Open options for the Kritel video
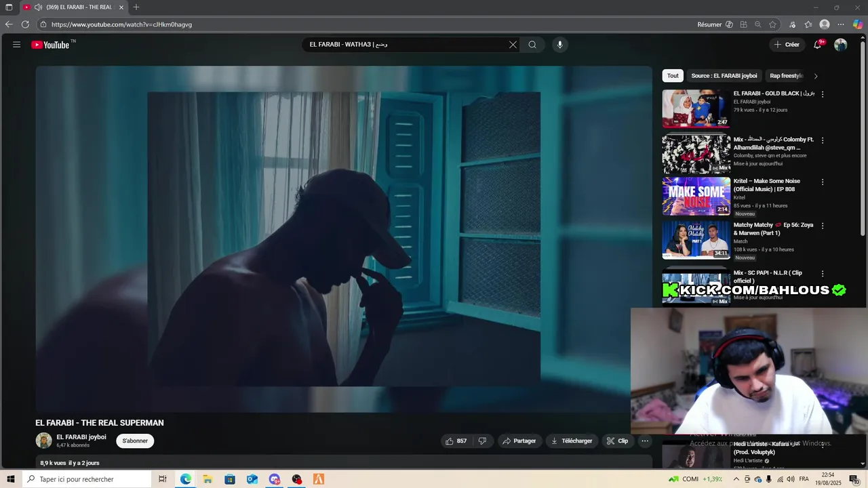The image size is (868, 488). pyautogui.click(x=823, y=182)
